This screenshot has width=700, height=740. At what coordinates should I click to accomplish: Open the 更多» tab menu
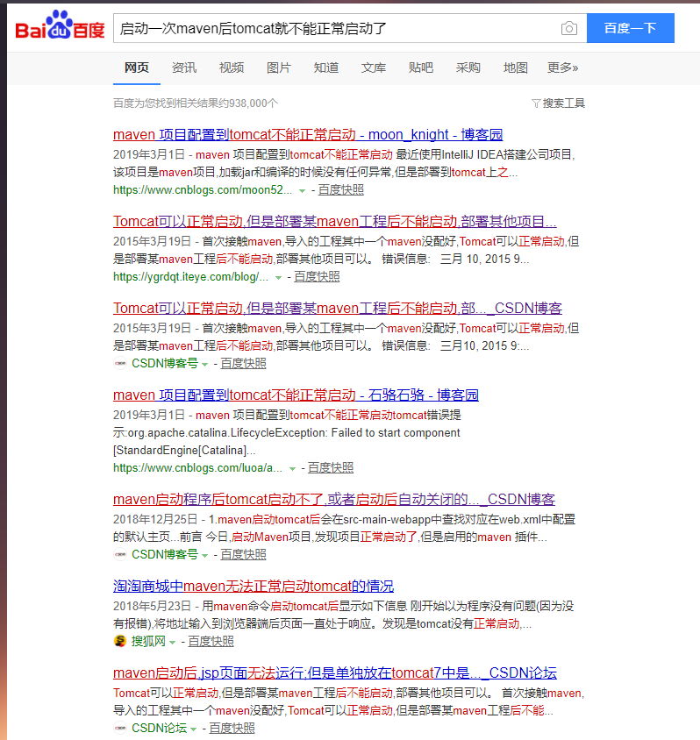[x=562, y=68]
